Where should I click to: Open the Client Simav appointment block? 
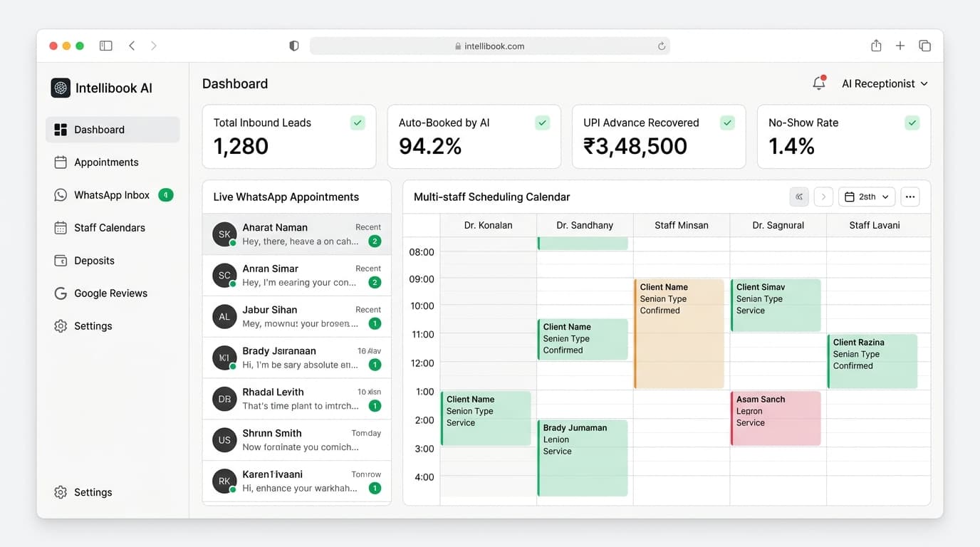point(776,306)
